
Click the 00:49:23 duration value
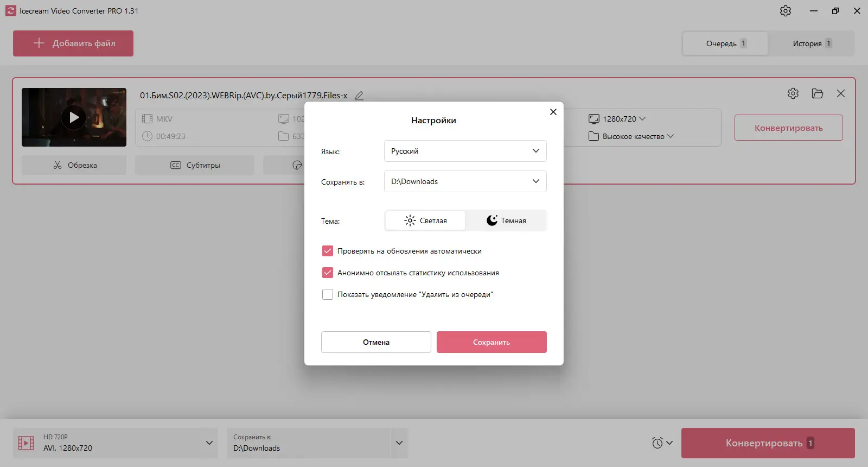click(x=171, y=136)
